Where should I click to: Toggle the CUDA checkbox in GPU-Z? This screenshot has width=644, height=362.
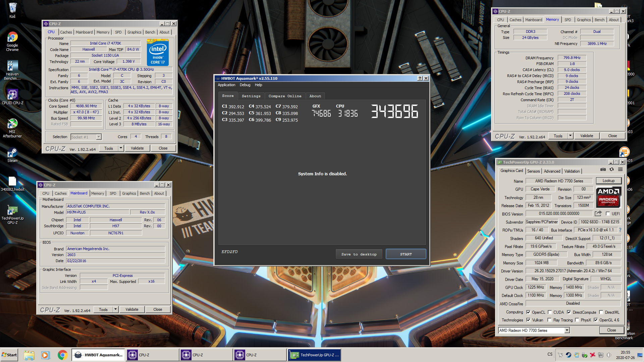[x=550, y=312]
